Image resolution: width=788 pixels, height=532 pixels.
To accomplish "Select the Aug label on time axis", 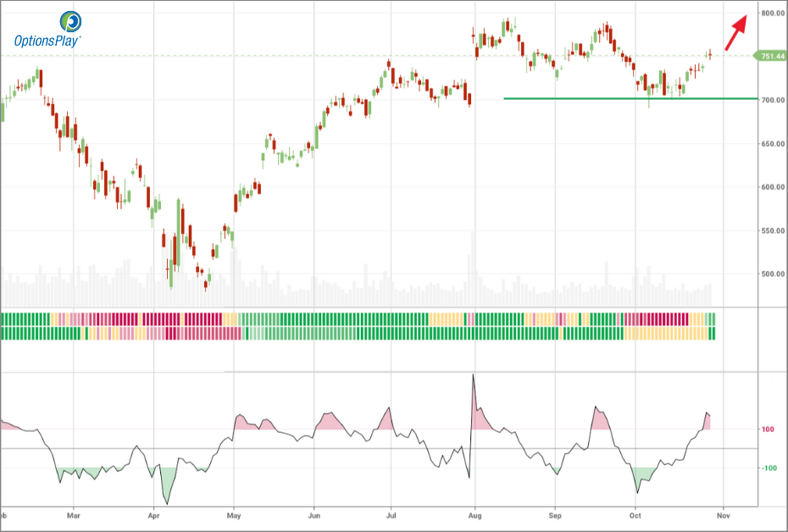I will point(474,514).
